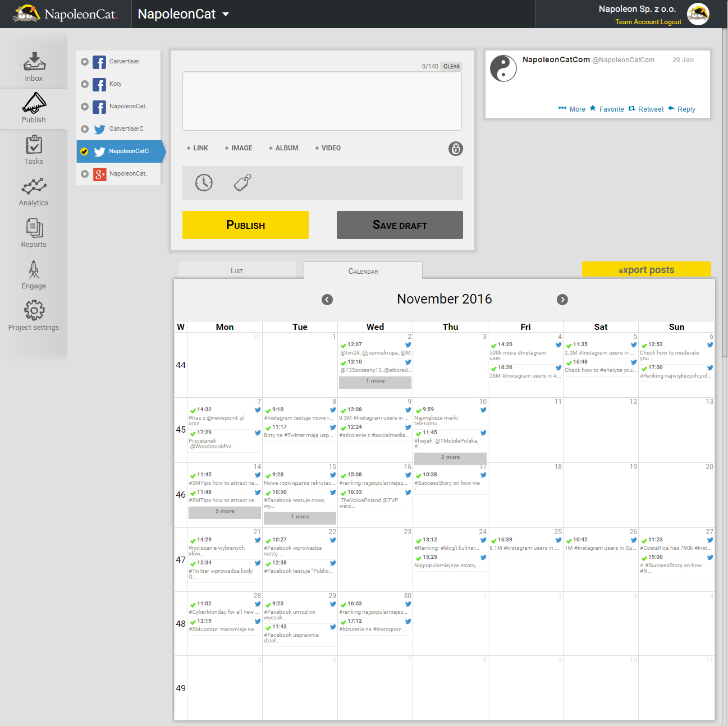
Task: Expand '1 more' on November 15
Action: pos(300,517)
